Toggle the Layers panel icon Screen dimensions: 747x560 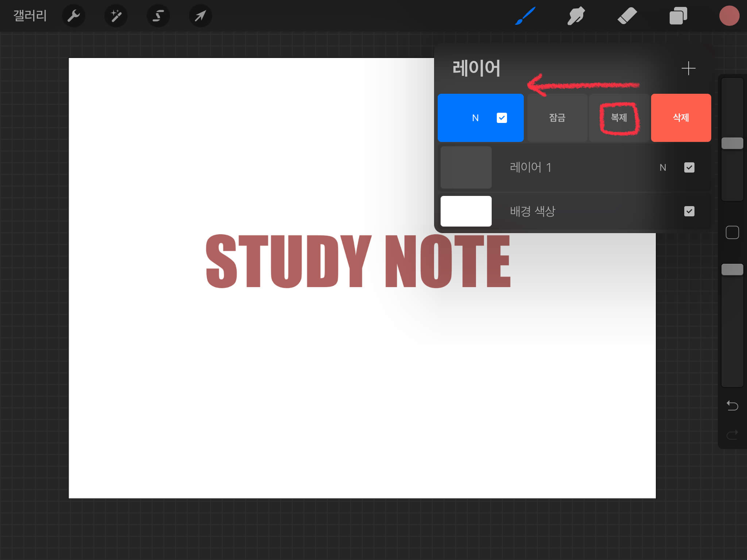678,16
